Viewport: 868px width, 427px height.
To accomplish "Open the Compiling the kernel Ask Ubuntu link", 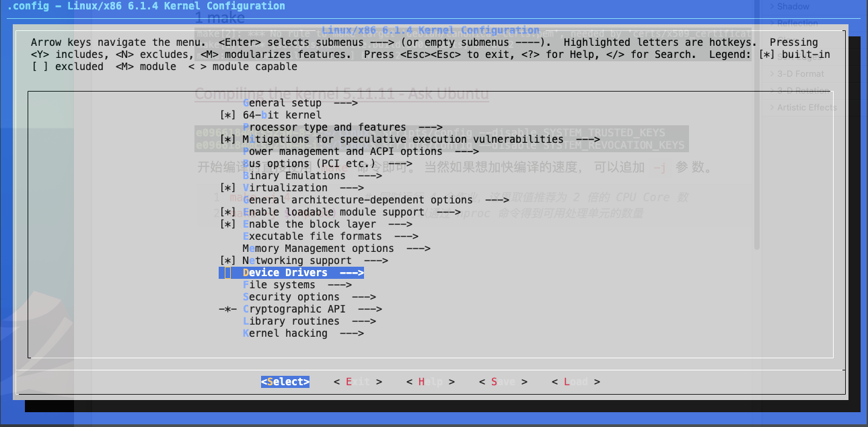I will tap(342, 94).
